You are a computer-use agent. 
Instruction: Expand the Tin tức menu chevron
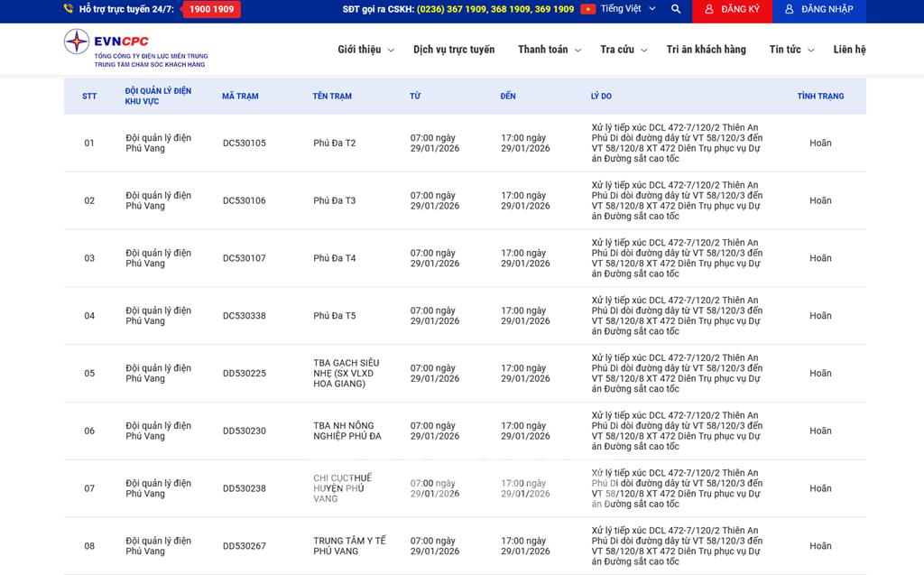click(810, 51)
